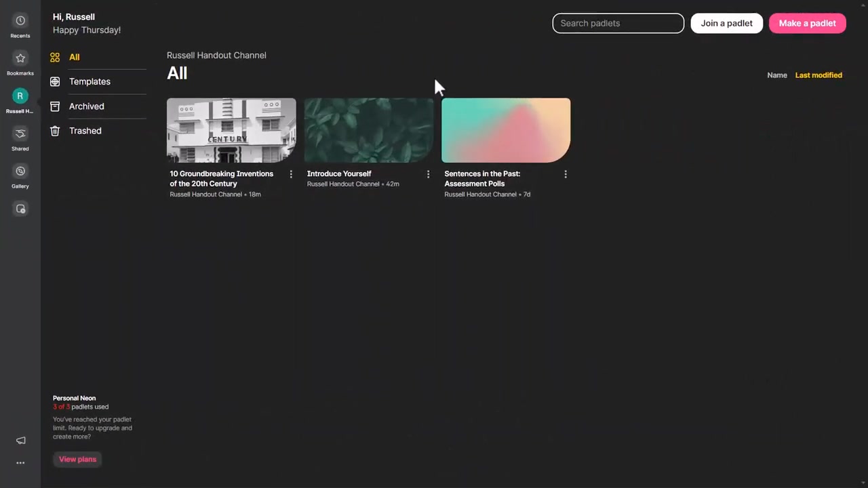
Task: Select the Trashed folder label
Action: (x=85, y=131)
